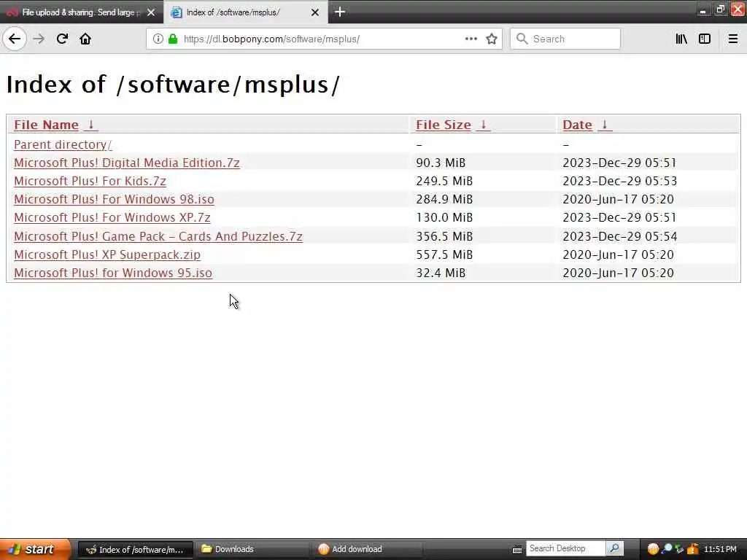Viewport: 747px width, 560px height.
Task: Bookmark this page with the star
Action: 492,39
